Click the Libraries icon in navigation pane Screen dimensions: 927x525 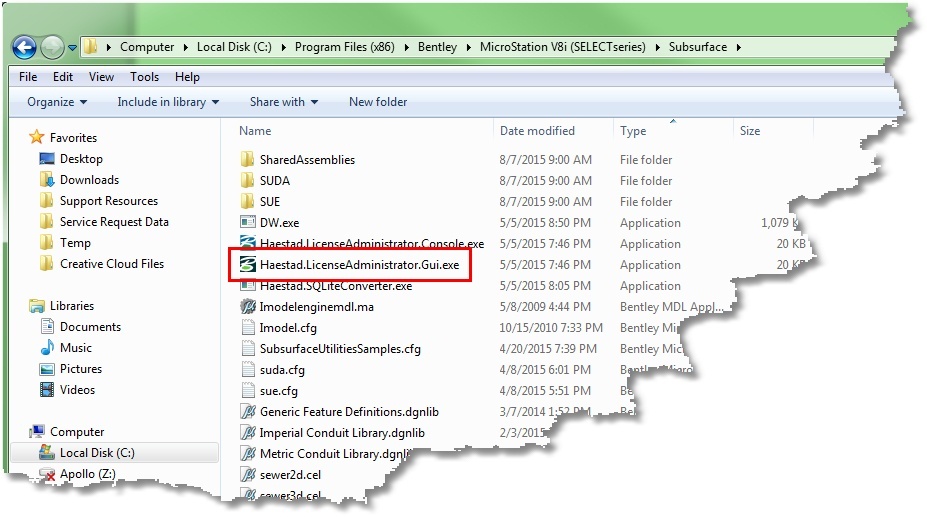37,306
